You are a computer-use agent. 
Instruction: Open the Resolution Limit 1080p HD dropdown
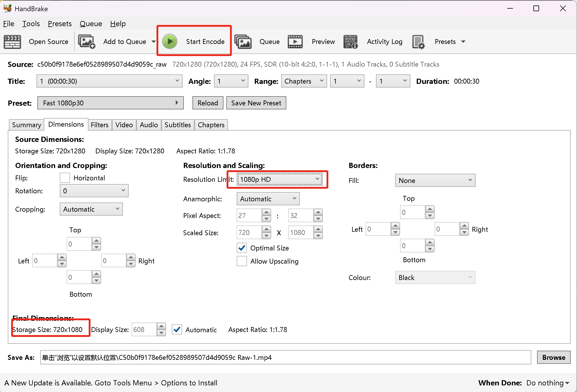pyautogui.click(x=280, y=179)
